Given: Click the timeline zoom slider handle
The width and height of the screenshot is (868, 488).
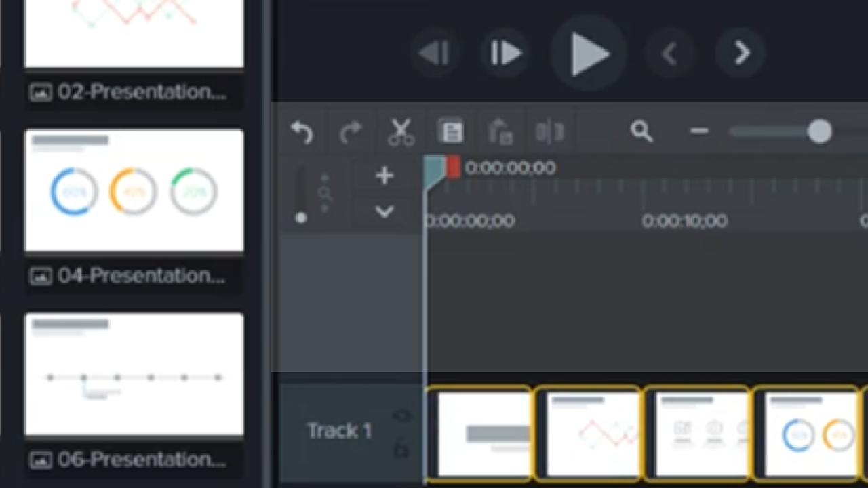Looking at the screenshot, I should [x=819, y=131].
